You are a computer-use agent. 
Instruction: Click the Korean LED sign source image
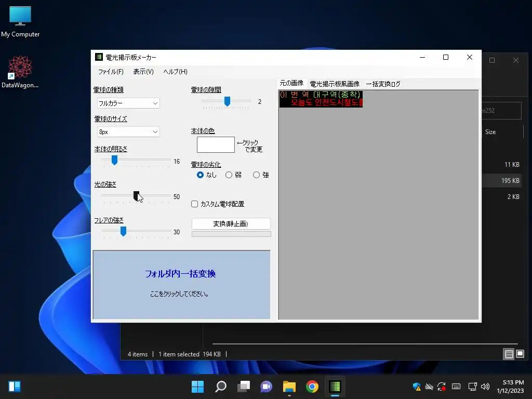(x=321, y=99)
